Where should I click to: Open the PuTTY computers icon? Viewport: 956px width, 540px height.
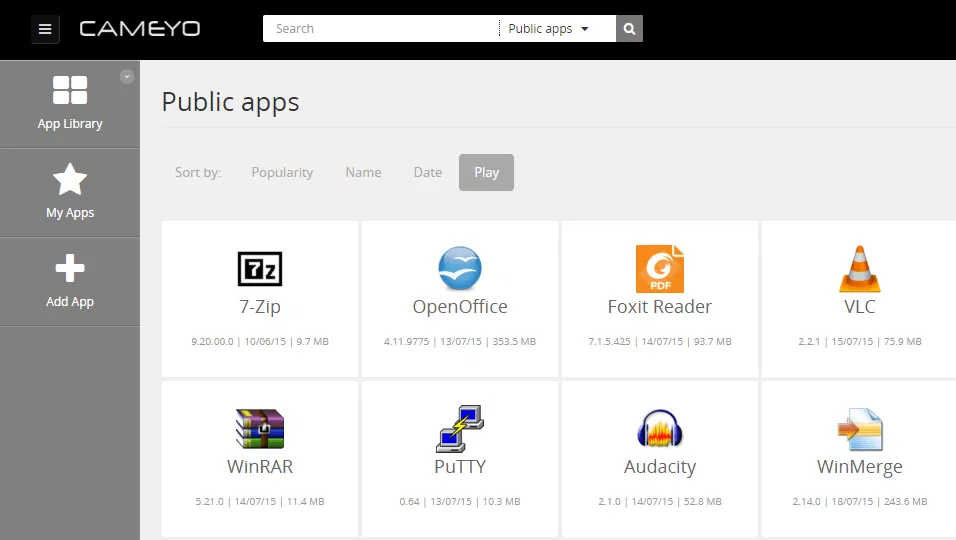pos(460,428)
